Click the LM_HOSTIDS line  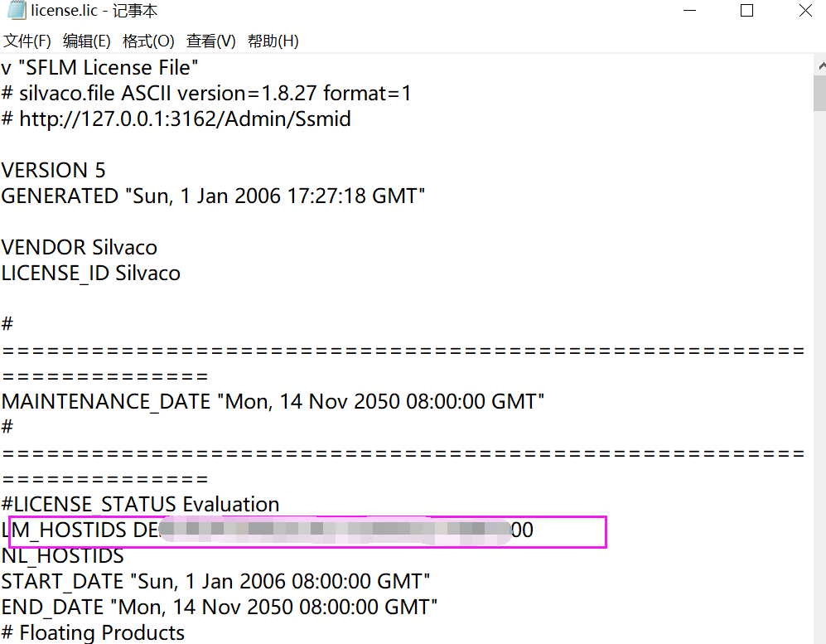(267, 530)
